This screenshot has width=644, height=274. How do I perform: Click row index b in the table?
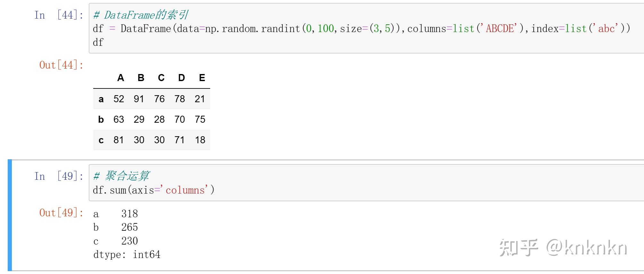(101, 120)
